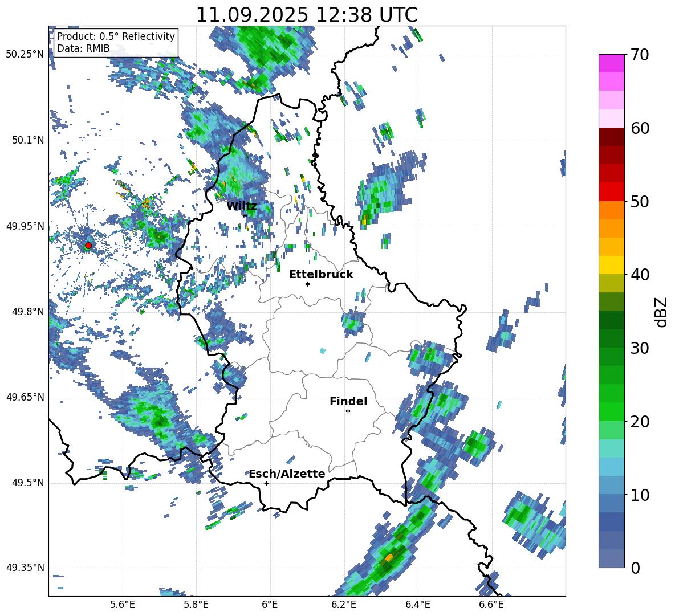The width and height of the screenshot is (675, 616).
Task: Click the Findel station cross marker
Action: point(348,411)
